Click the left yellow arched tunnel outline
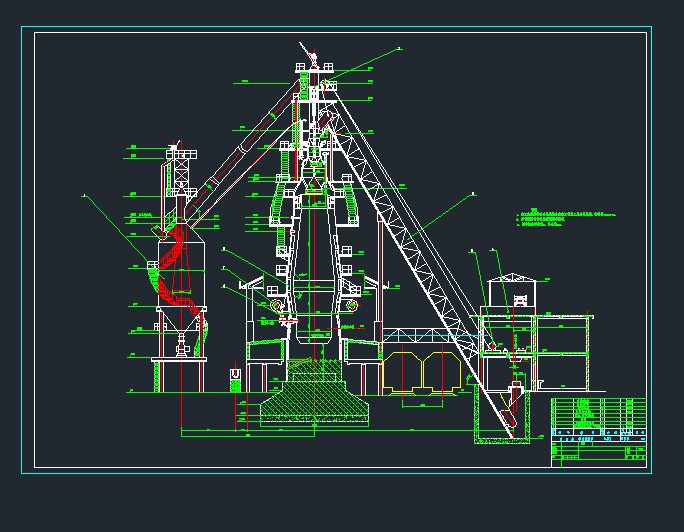 (404, 370)
